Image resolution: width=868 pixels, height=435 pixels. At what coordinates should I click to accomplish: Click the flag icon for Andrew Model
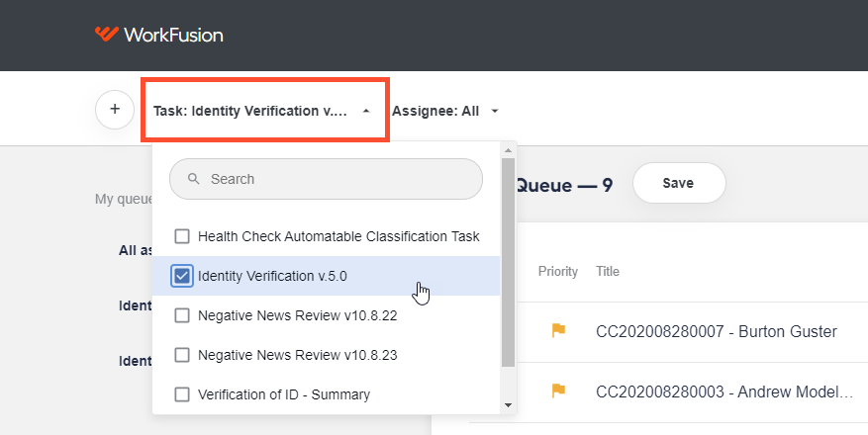pos(558,391)
